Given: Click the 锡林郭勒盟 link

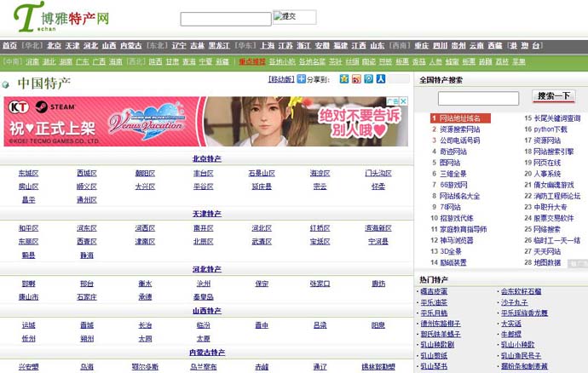Looking at the screenshot, I should pyautogui.click(x=378, y=367).
